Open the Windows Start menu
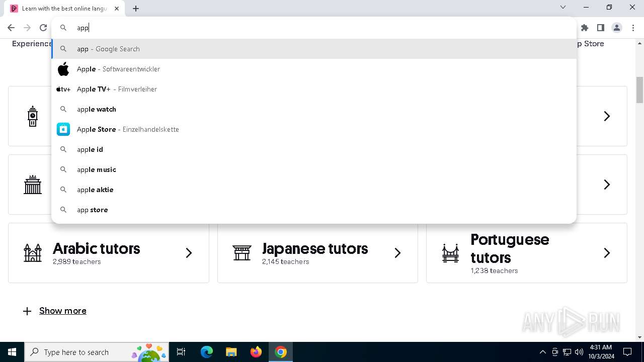Screen dimensions: 644x362 point(12,352)
